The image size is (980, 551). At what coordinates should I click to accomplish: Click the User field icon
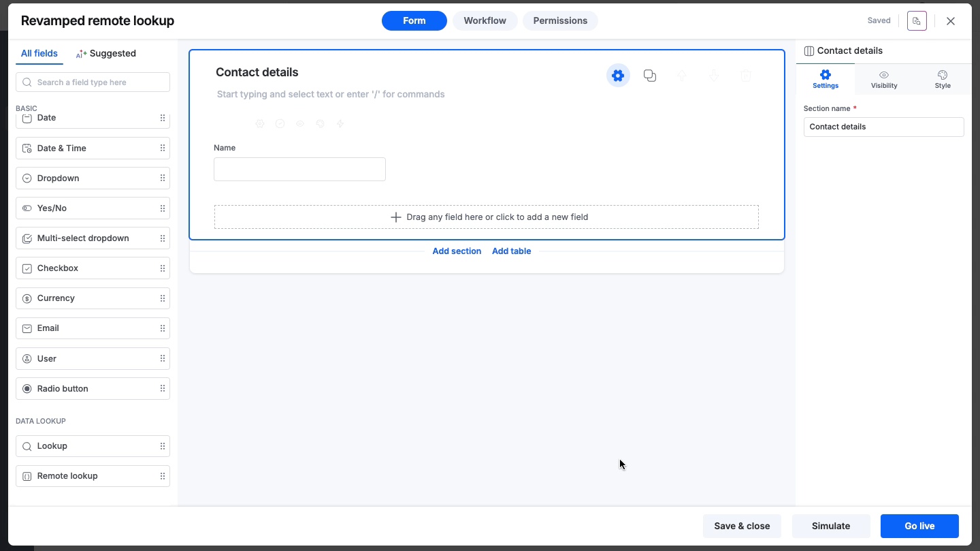pyautogui.click(x=27, y=358)
